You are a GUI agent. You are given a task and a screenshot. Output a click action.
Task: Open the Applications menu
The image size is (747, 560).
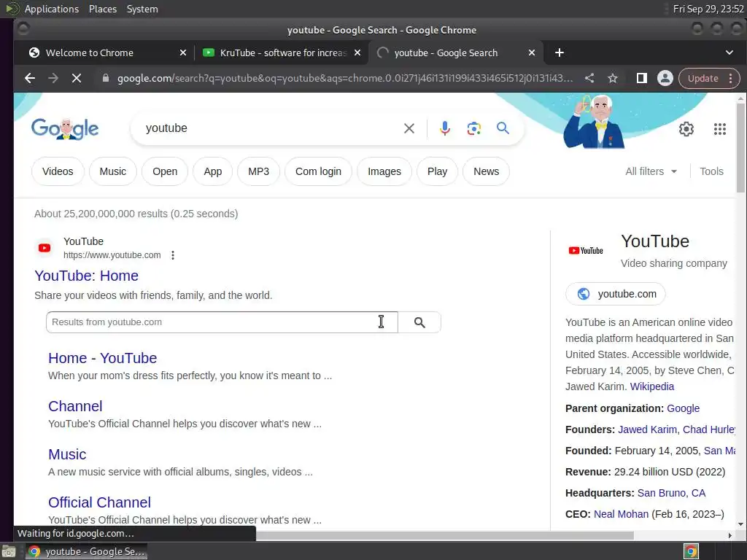point(52,9)
